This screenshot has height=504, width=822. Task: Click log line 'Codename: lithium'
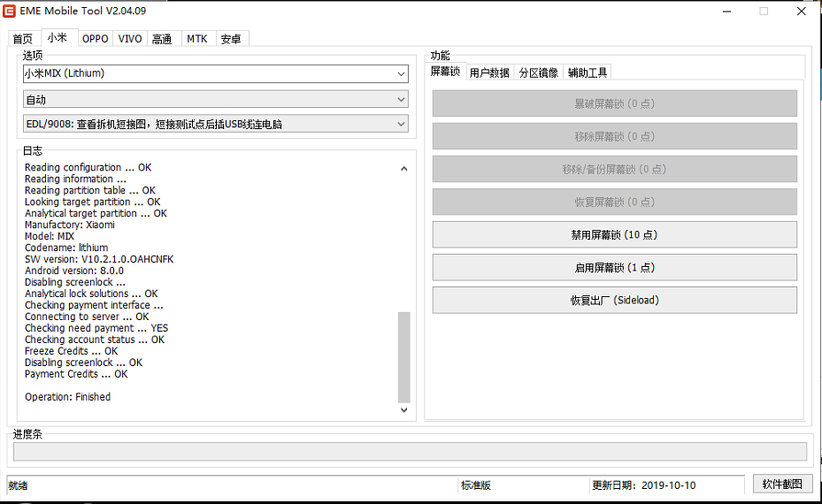coord(66,248)
